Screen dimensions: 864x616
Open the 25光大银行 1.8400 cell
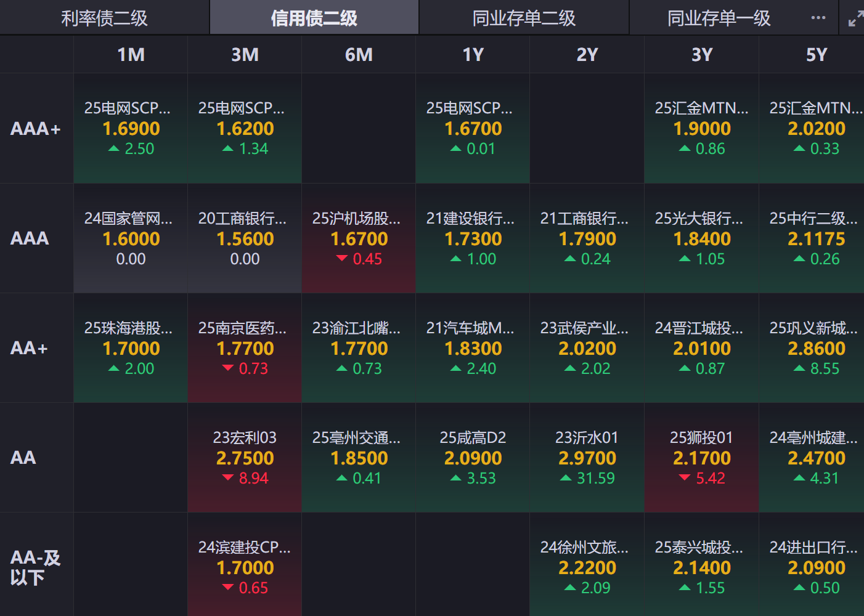click(x=701, y=238)
